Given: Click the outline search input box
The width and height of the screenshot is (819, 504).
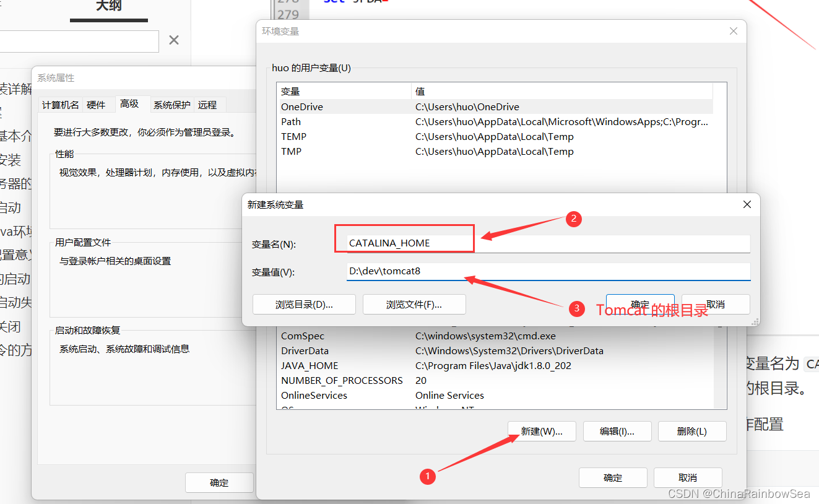Looking at the screenshot, I should pyautogui.click(x=79, y=41).
